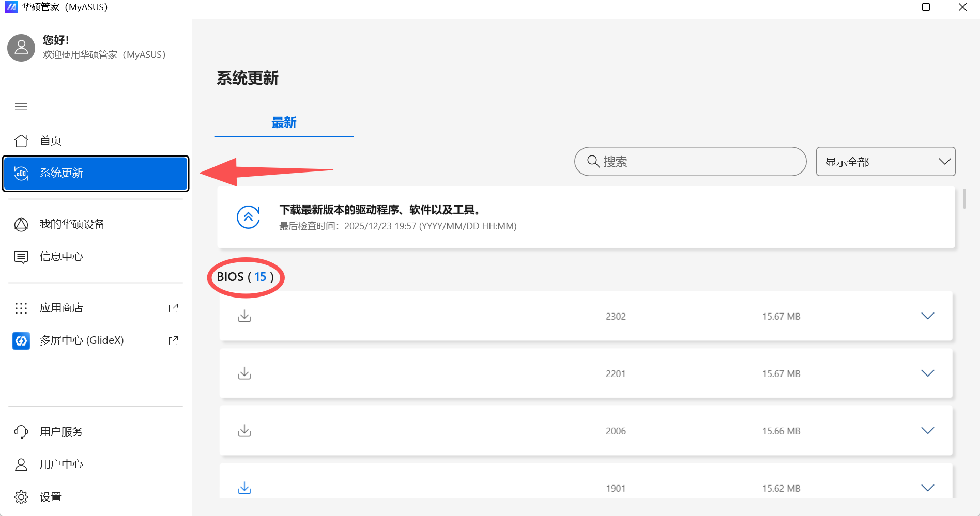The height and width of the screenshot is (516, 980).
Task: Click external link icon beside 应用商店
Action: coord(174,308)
